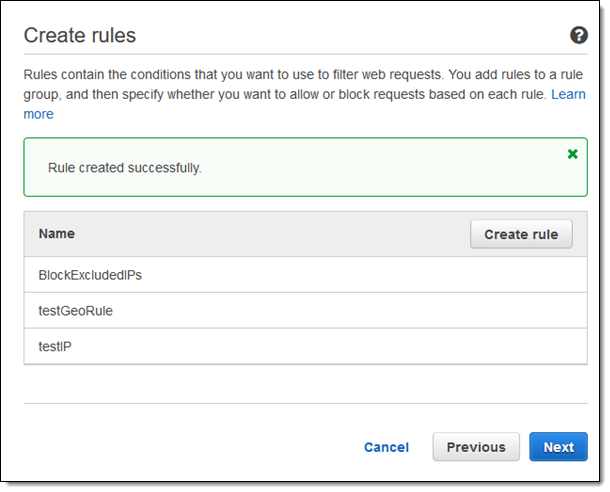Click the word 'Learn' ending the second description line
The width and height of the screenshot is (610, 492).
[x=568, y=94]
